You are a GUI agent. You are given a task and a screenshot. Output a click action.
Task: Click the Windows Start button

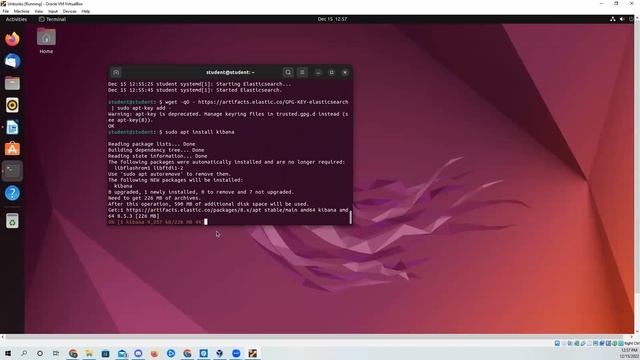click(8, 353)
